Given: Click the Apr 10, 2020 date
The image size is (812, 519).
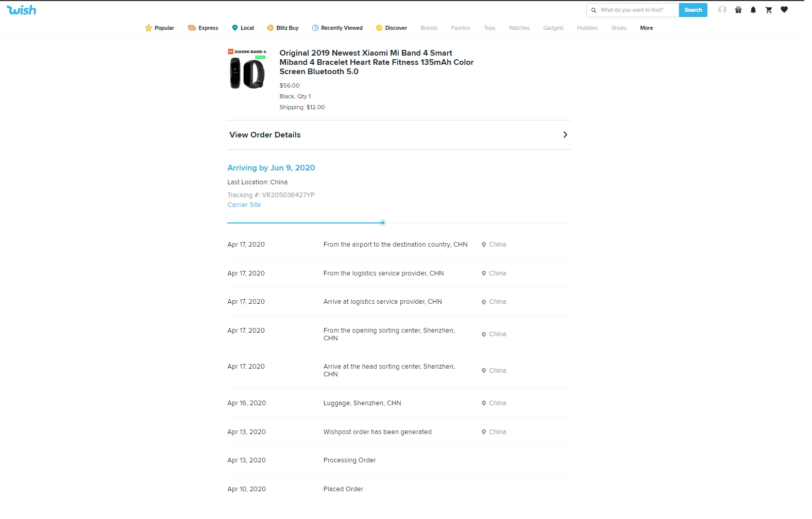Looking at the screenshot, I should [x=247, y=489].
